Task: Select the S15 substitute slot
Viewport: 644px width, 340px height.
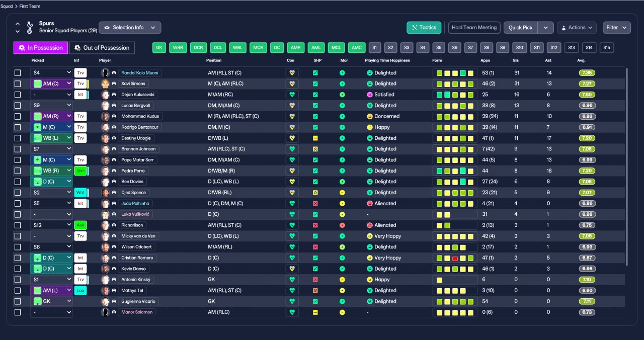Action: 607,48
